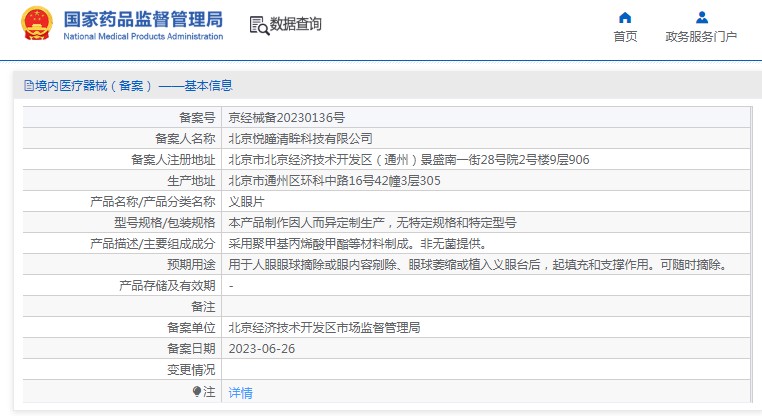Select registered address ending 2号楼9层906
This screenshot has width=762, height=416.
click(409, 159)
